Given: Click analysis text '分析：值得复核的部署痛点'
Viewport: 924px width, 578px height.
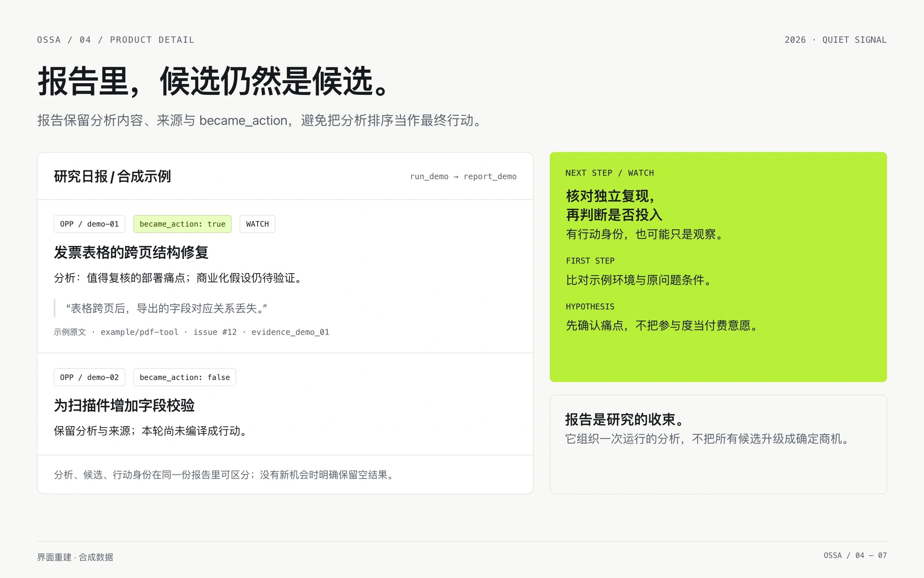Looking at the screenshot, I should click(120, 278).
